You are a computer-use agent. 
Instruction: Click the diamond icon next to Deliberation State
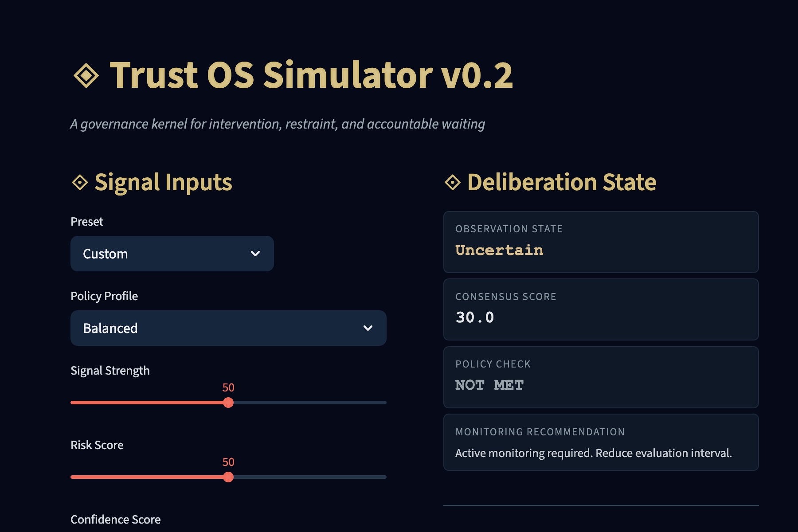point(453,182)
